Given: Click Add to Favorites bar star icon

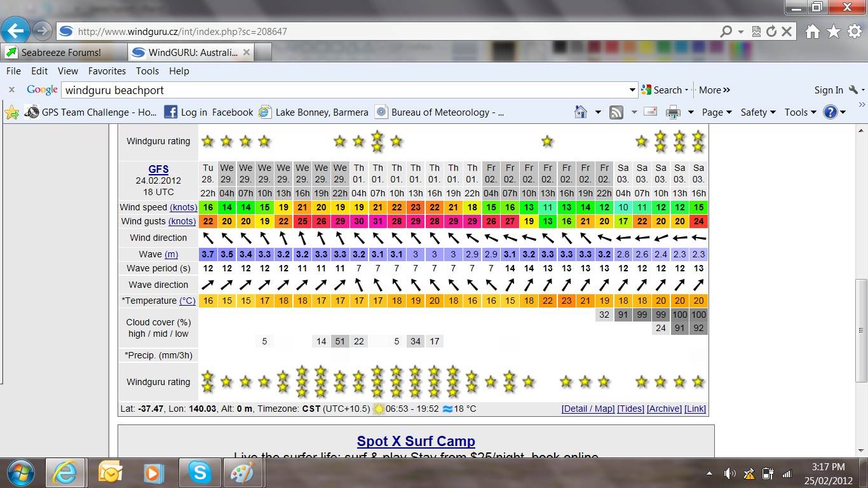Looking at the screenshot, I should 11,112.
